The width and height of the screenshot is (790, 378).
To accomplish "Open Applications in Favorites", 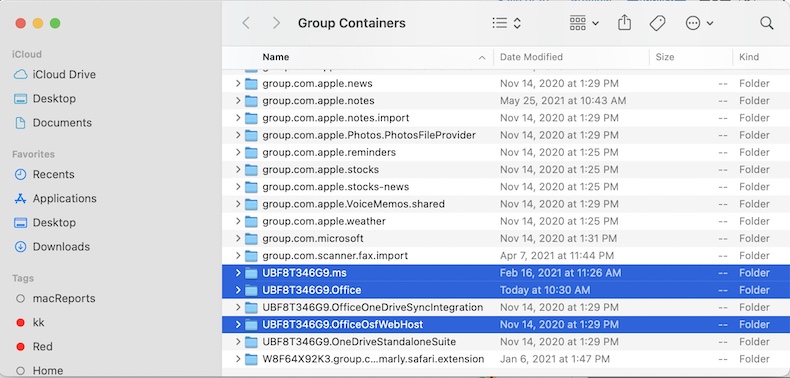I will click(55, 199).
